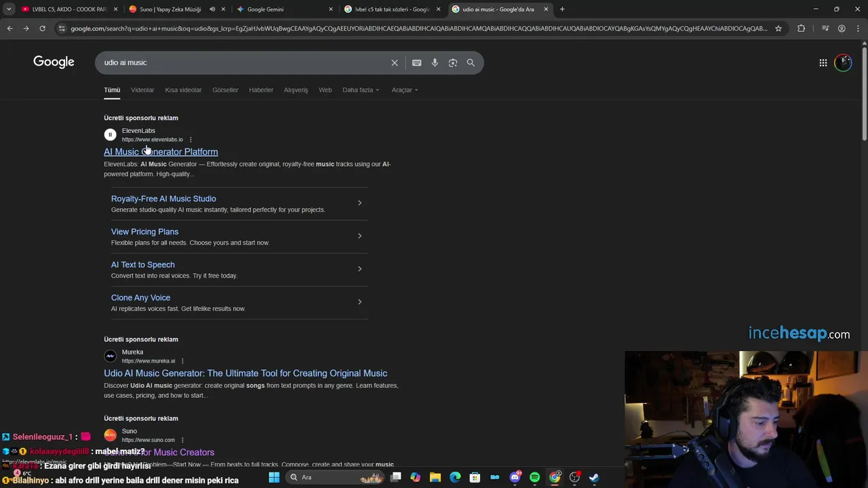The image size is (868, 488).
Task: Select the Tümü results tab
Action: [112, 89]
